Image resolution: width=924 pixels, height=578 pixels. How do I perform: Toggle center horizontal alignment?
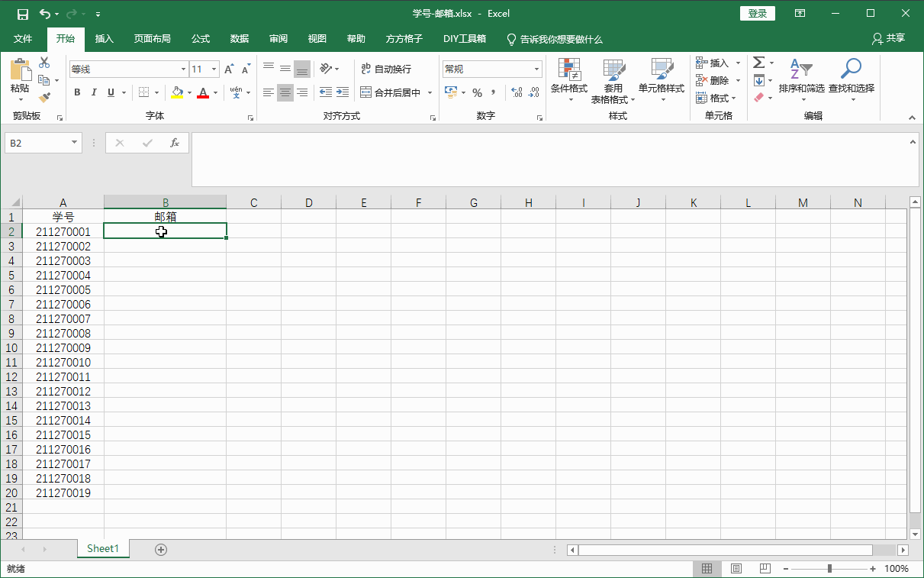coord(285,92)
